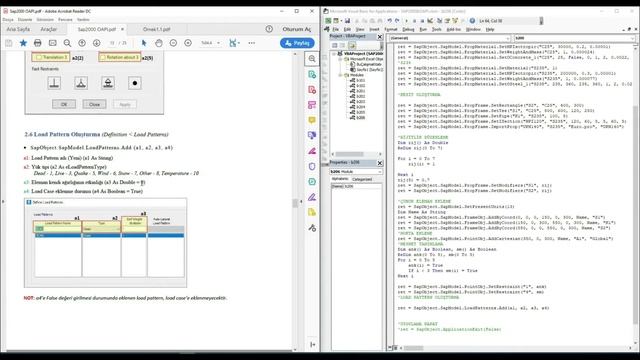The width and height of the screenshot is (640, 360).
Task: Zoom out with the minus circle icon
Action: pos(173,43)
